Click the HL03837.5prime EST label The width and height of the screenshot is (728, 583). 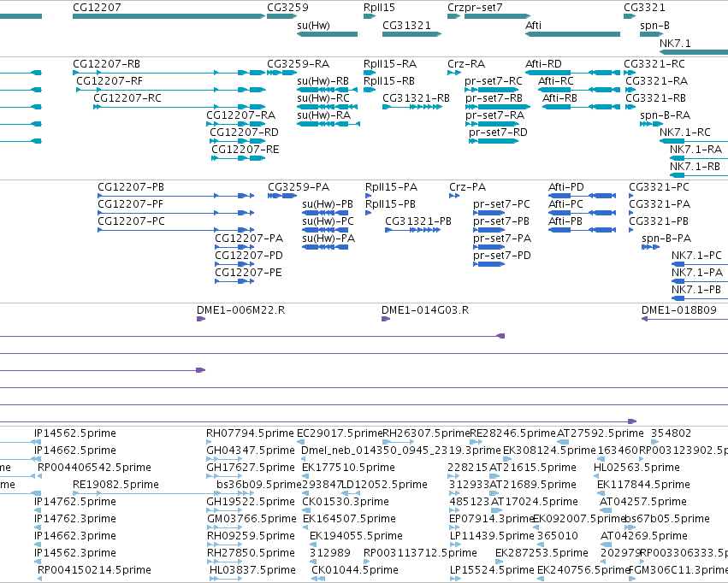(x=252, y=570)
